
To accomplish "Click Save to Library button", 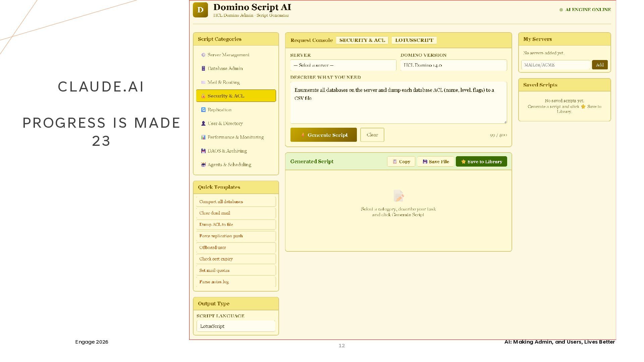I will [x=481, y=162].
